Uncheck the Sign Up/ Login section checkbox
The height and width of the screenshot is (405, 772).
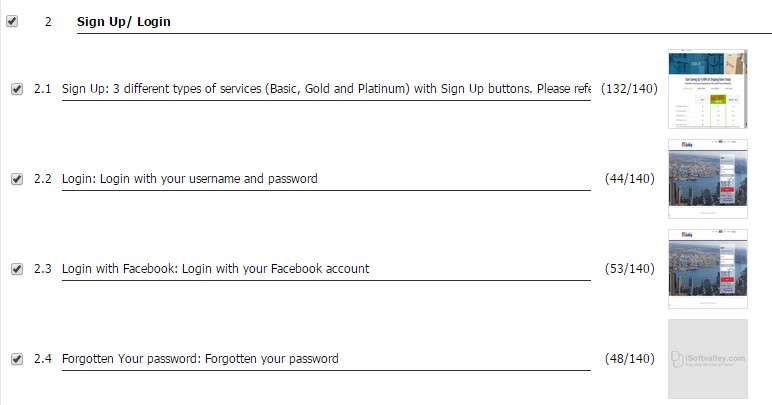12,21
